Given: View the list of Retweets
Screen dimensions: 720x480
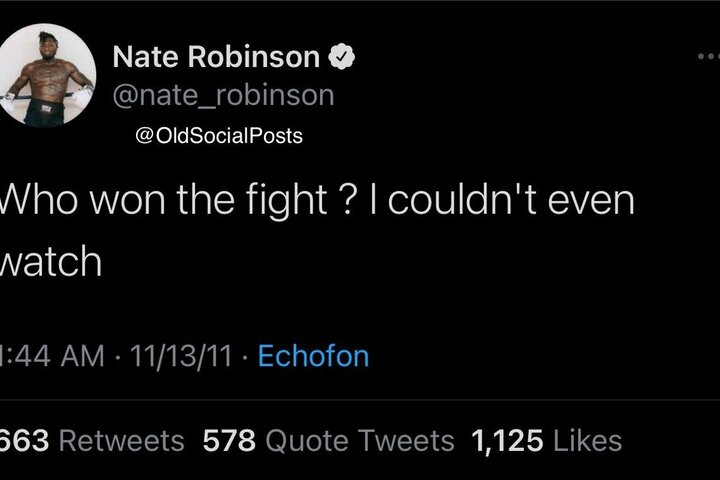Looking at the screenshot, I should pos(127,440).
